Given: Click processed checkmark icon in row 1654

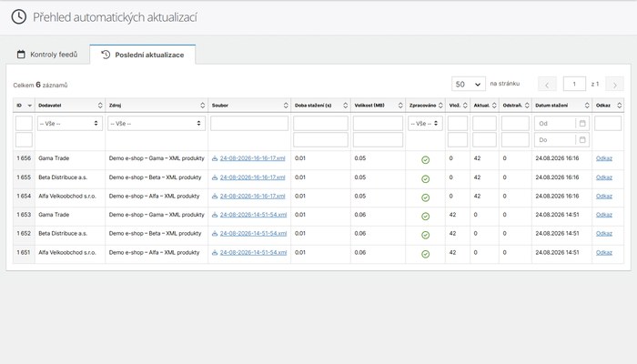Looking at the screenshot, I should 425,197.
